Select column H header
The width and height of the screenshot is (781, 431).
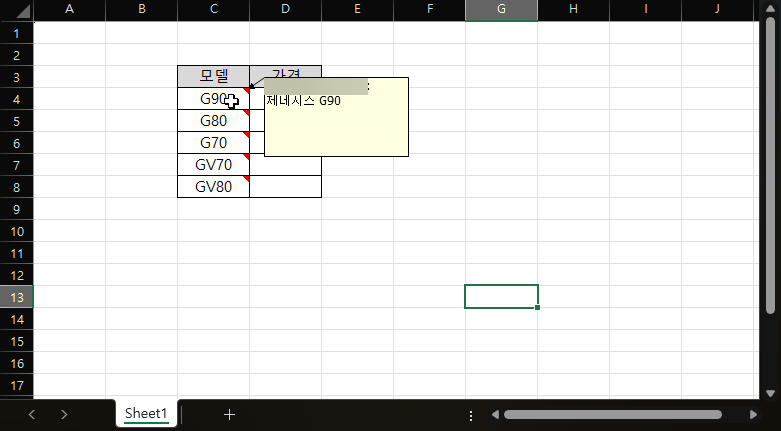(573, 10)
